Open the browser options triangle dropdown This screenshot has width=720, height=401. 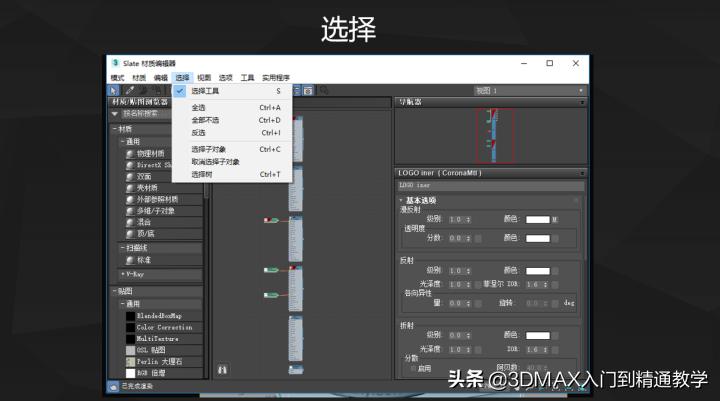point(115,113)
